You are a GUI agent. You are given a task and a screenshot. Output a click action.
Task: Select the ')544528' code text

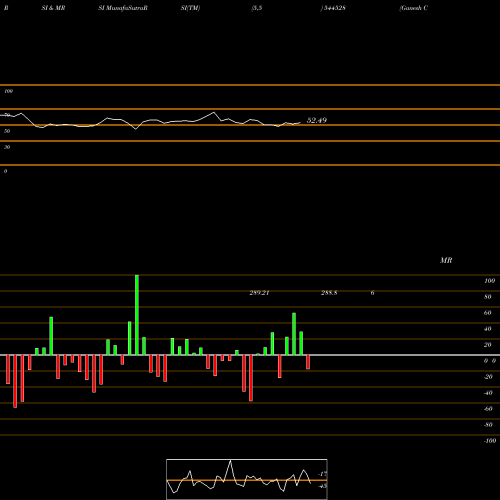coord(333,8)
